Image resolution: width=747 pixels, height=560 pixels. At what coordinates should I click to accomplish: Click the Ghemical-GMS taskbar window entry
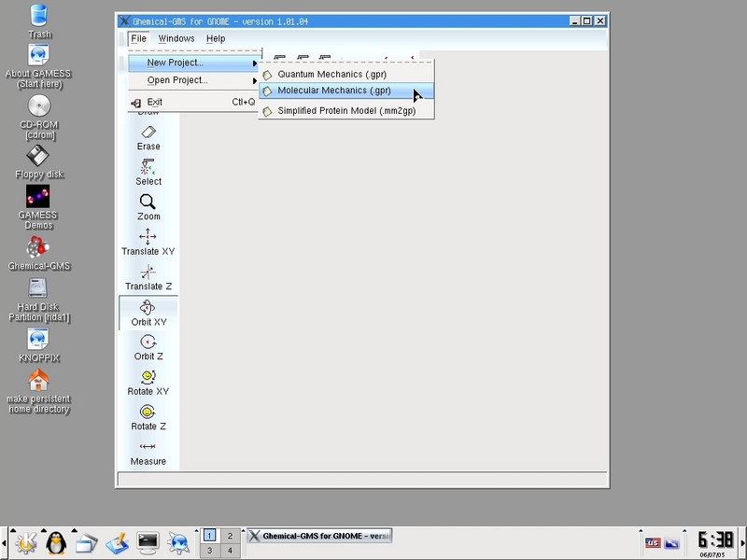click(x=318, y=536)
